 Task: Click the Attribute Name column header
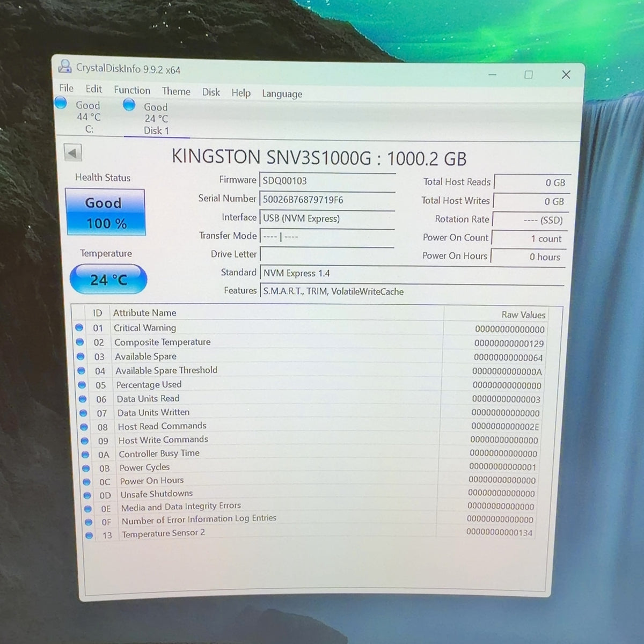(144, 313)
